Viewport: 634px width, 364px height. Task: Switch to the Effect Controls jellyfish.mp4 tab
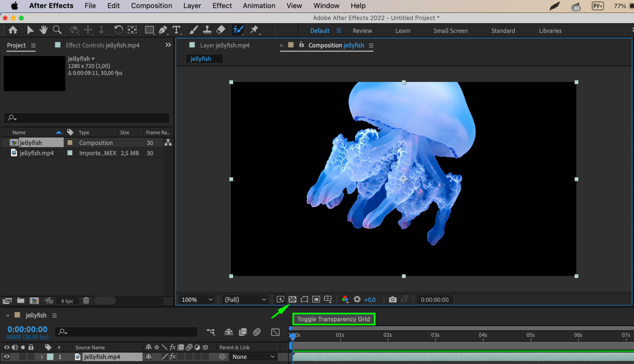pyautogui.click(x=102, y=45)
